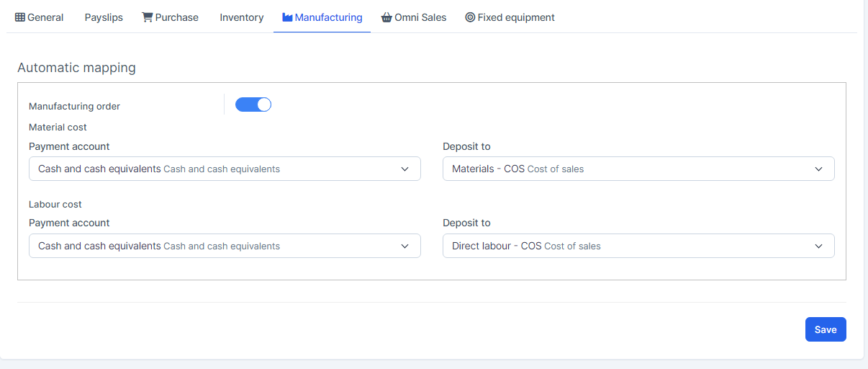Click chevron arrow on Direct labour - COS field

pyautogui.click(x=818, y=246)
